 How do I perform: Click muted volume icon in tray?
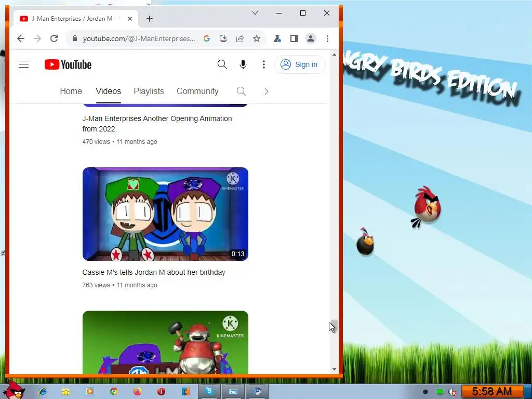(x=453, y=392)
